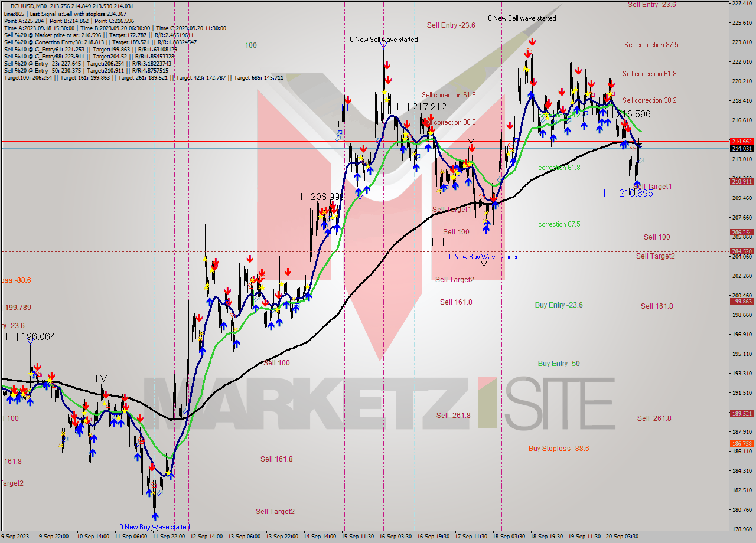The height and width of the screenshot is (543, 756).
Task: Click the 202.260 price axis value
Action: [x=742, y=276]
